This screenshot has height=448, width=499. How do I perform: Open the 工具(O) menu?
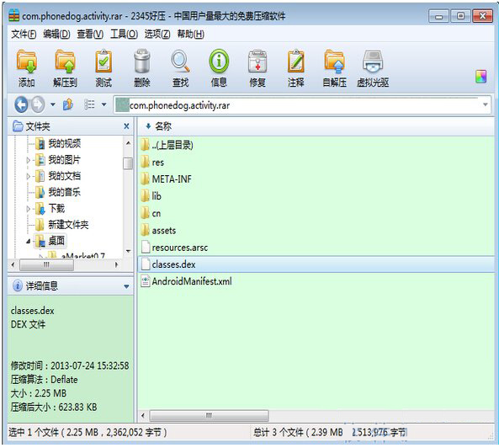coord(124,34)
